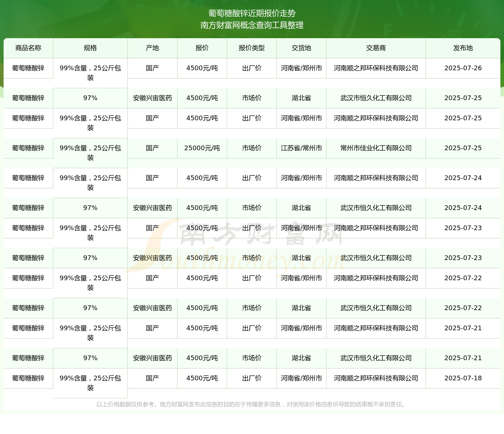The width and height of the screenshot is (504, 434).
Task: Click 常州市佳业化工有限公司 trader cell
Action: [376, 148]
